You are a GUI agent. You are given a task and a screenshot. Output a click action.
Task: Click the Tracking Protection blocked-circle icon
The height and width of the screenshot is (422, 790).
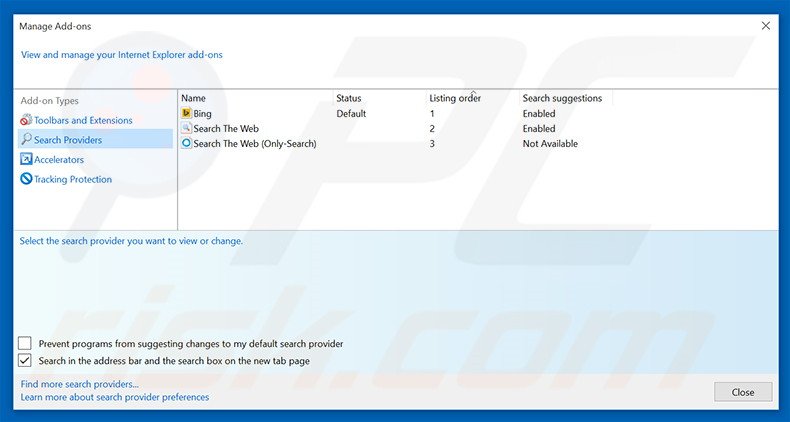pos(26,179)
